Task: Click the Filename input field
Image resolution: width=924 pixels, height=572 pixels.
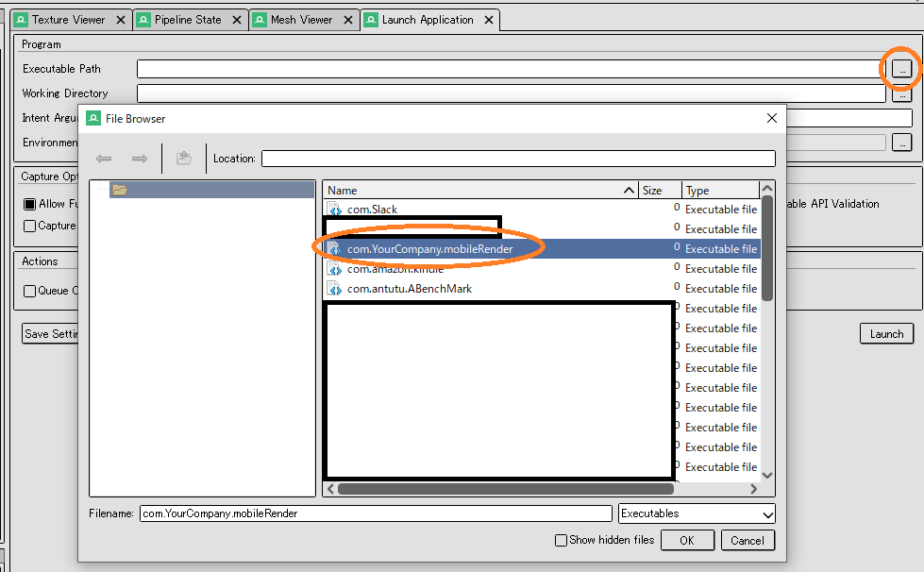Action: (376, 513)
